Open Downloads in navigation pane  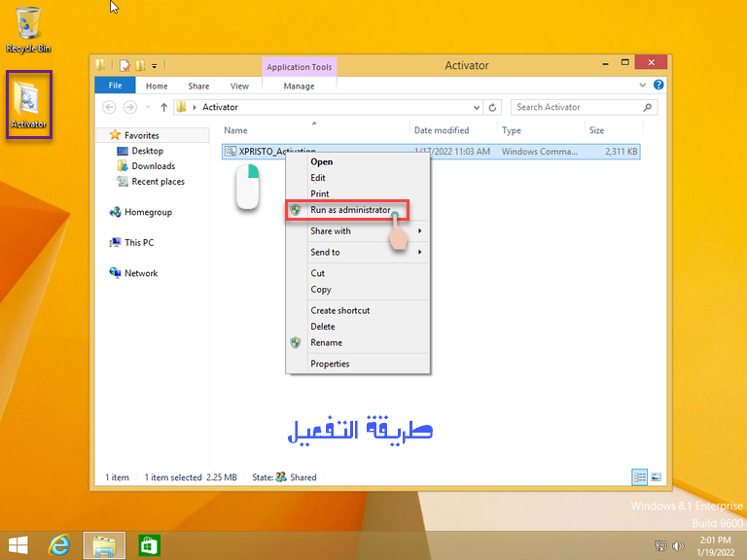click(154, 166)
